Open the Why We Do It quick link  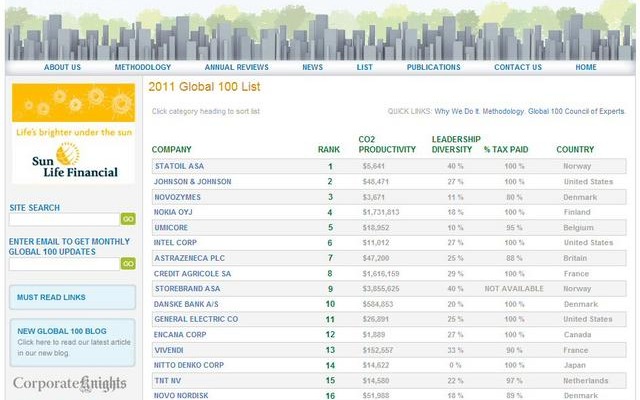(457, 111)
